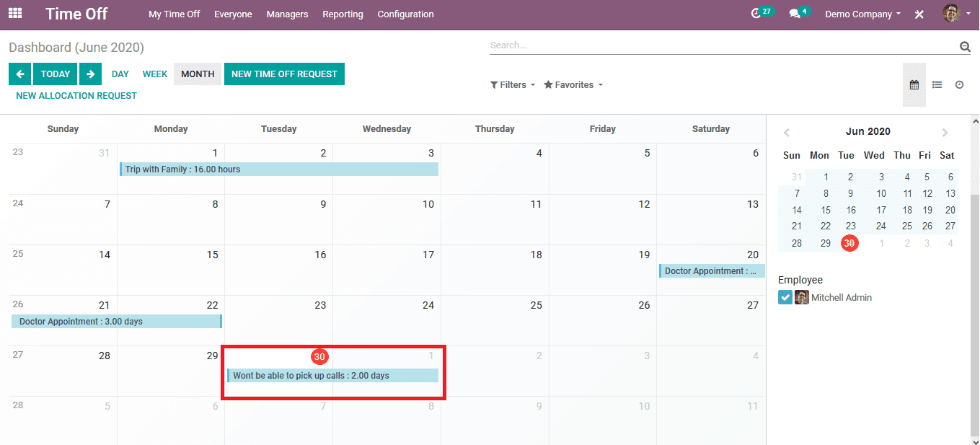
Task: Open Doctor Appointment event on Saturday 20
Action: click(711, 271)
